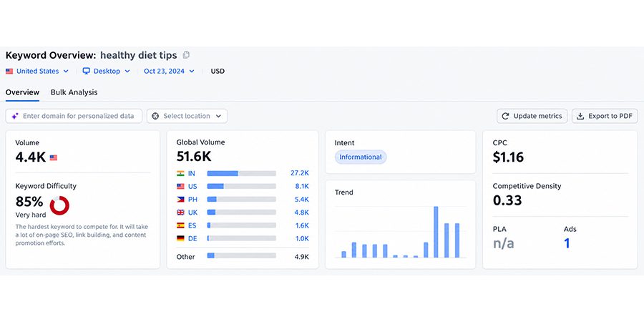The width and height of the screenshot is (644, 322).
Task: Click the 1.6K volume value
Action: coord(302,225)
